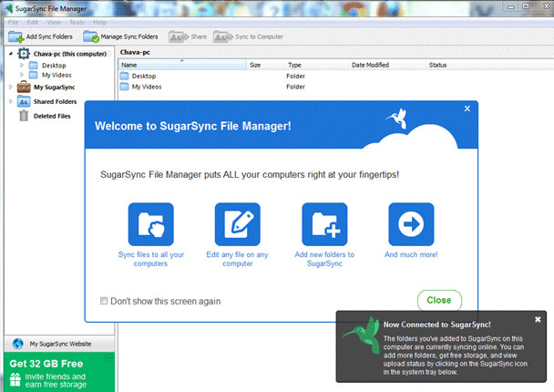
Task: Open the File menu
Action: (13, 22)
